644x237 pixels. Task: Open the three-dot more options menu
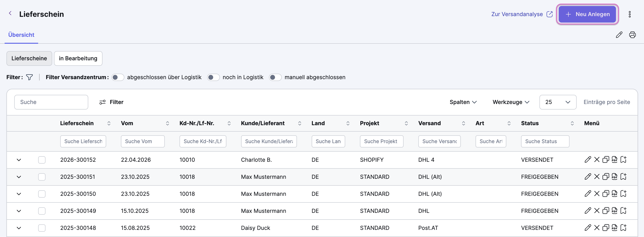(x=630, y=14)
